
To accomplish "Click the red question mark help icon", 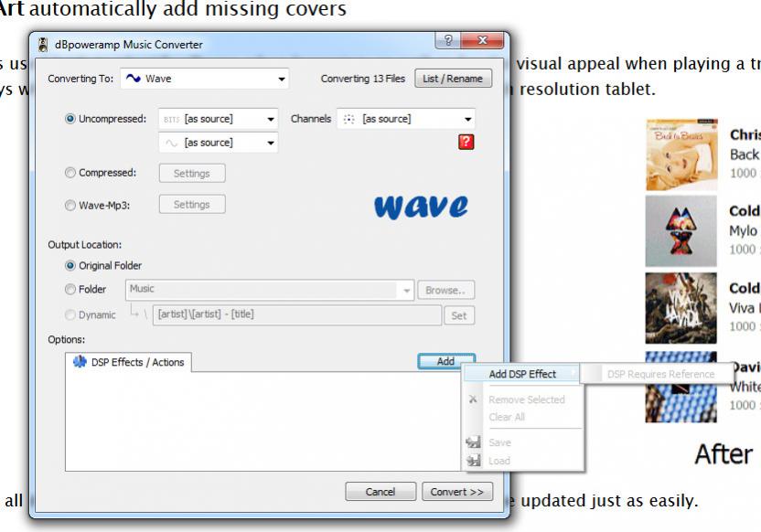I will (x=466, y=142).
